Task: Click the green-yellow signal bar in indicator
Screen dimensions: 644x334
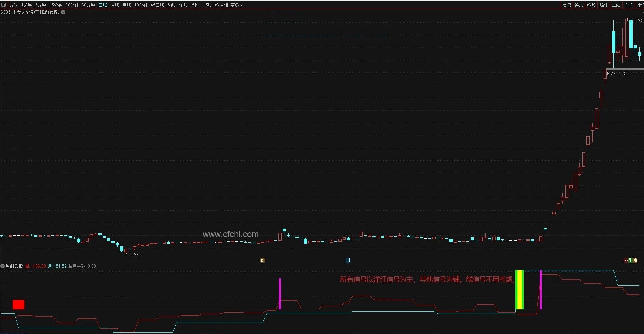Action: click(x=519, y=290)
